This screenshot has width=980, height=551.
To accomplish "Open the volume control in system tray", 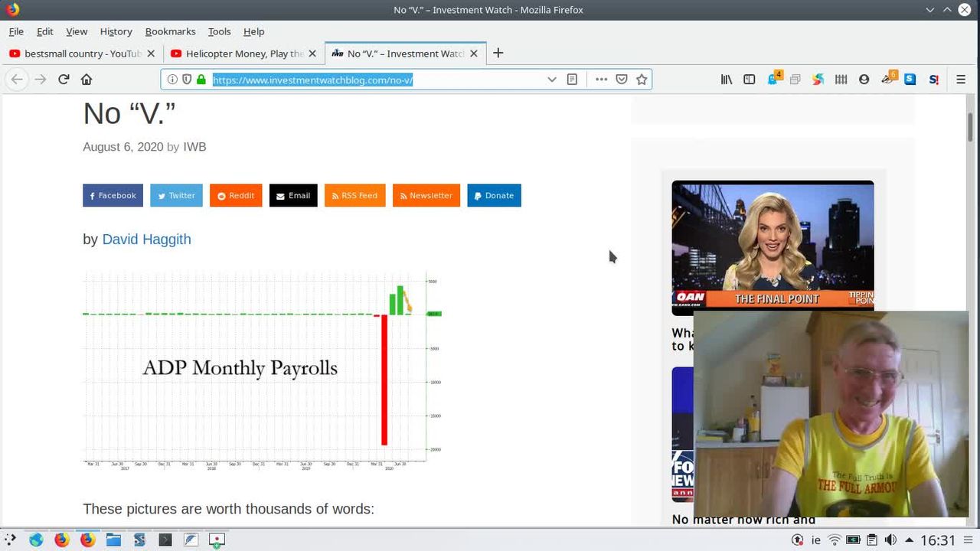I will pos(890,540).
